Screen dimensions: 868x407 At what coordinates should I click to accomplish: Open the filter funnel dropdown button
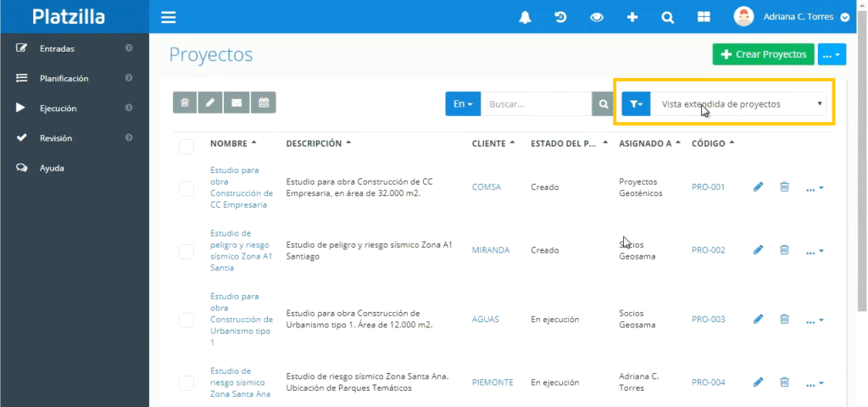pyautogui.click(x=636, y=104)
